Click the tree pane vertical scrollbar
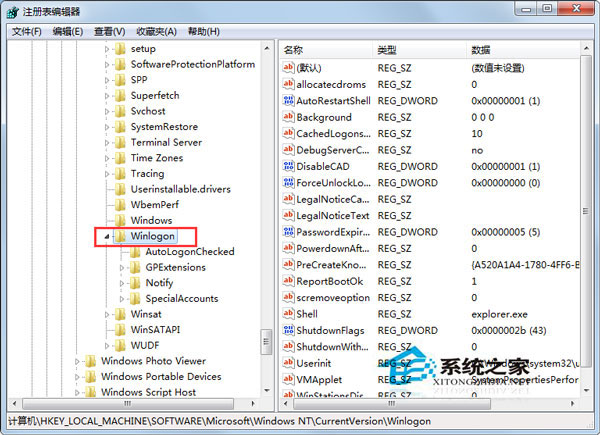600x435 pixels. pos(266,200)
